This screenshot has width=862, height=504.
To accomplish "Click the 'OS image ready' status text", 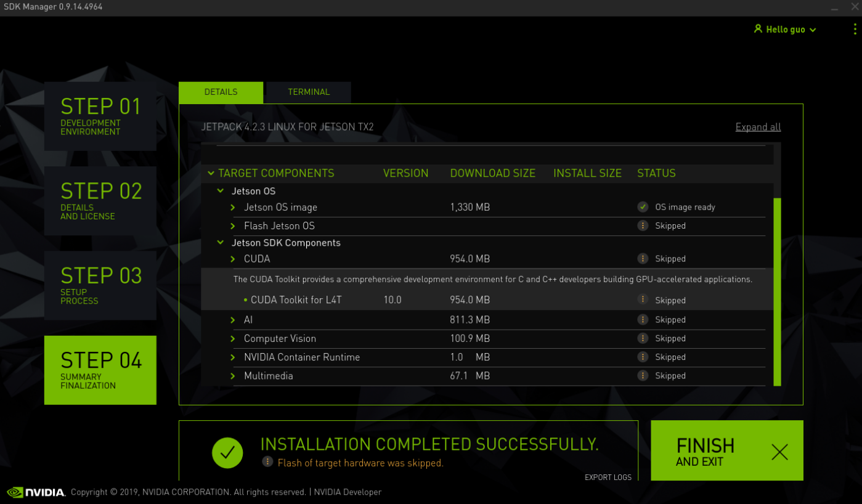I will pos(685,207).
